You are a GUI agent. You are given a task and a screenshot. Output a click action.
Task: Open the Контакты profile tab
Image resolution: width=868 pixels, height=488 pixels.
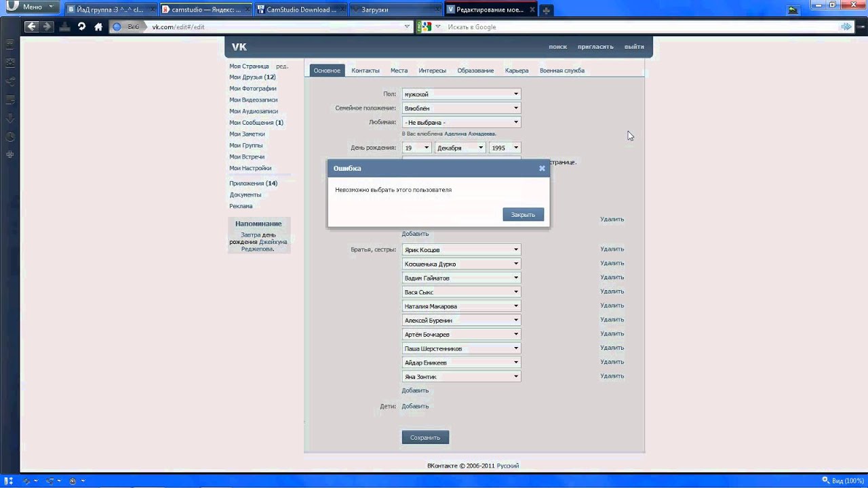(366, 70)
